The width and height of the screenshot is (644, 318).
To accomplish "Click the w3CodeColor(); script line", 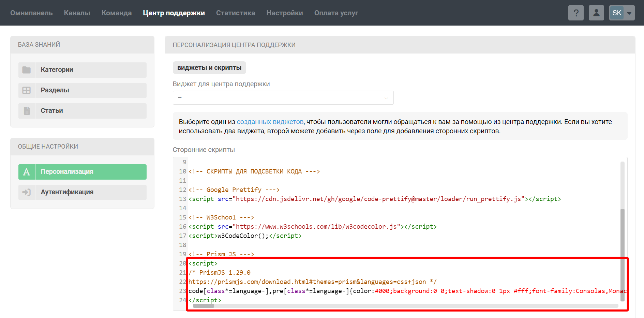I will click(245, 236).
